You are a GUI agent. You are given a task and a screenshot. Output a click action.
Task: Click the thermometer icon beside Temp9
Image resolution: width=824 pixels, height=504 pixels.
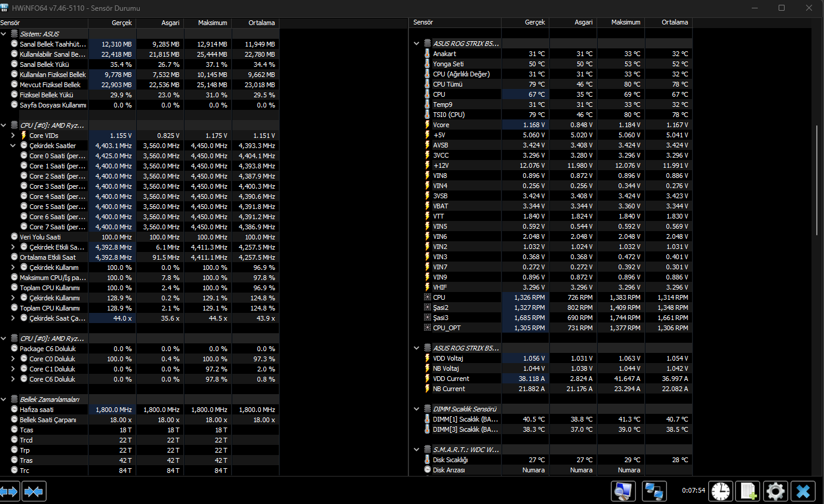pyautogui.click(x=427, y=105)
